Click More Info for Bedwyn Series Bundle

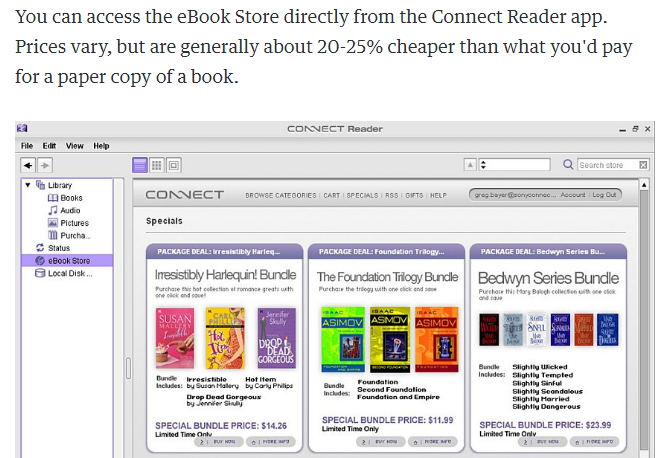[594, 442]
